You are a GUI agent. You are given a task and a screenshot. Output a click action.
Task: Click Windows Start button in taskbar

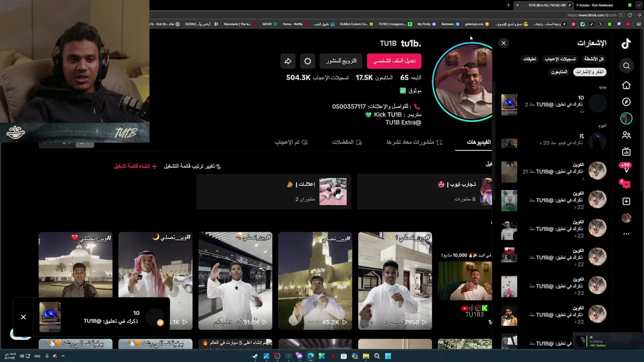(388, 356)
